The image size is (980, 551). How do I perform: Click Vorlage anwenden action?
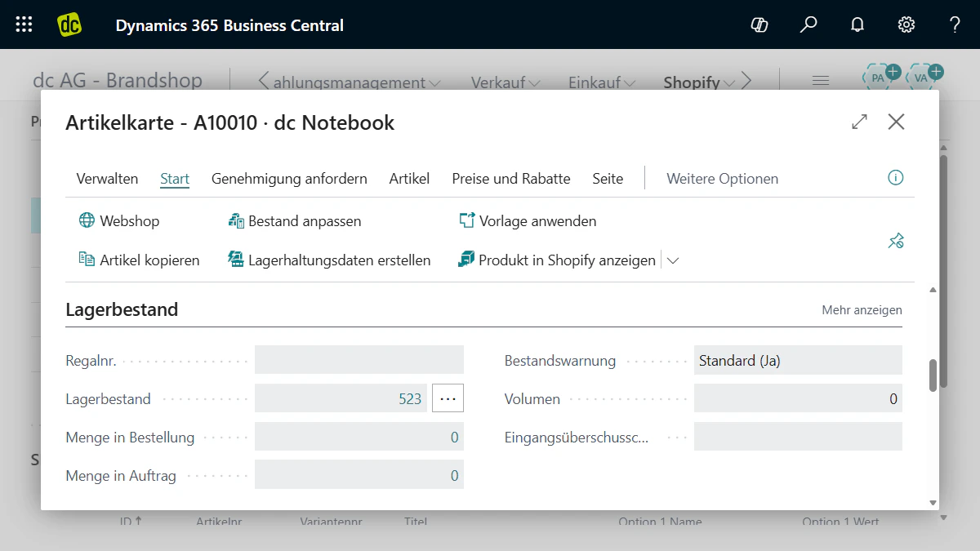coord(528,221)
